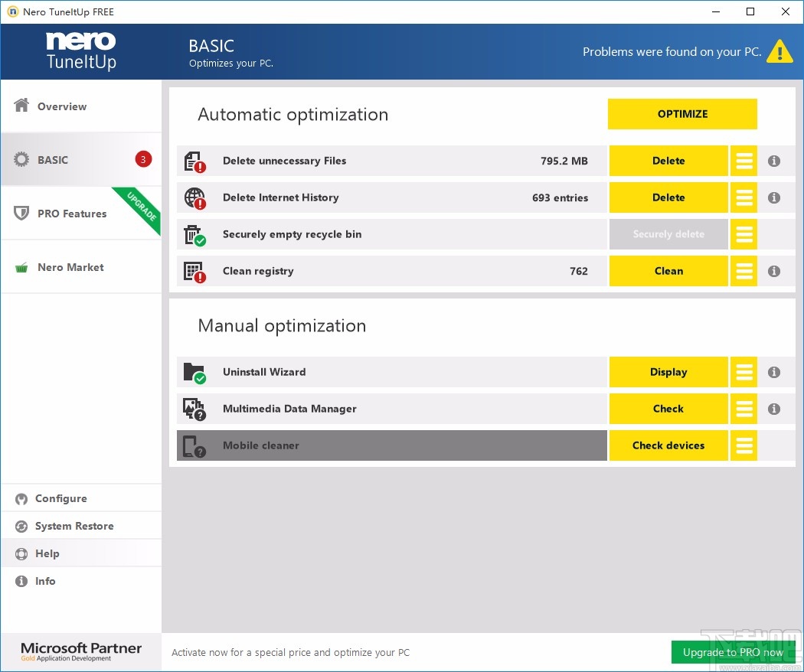Image resolution: width=804 pixels, height=672 pixels.
Task: Expand options menu for Delete Internet History
Action: pos(744,197)
